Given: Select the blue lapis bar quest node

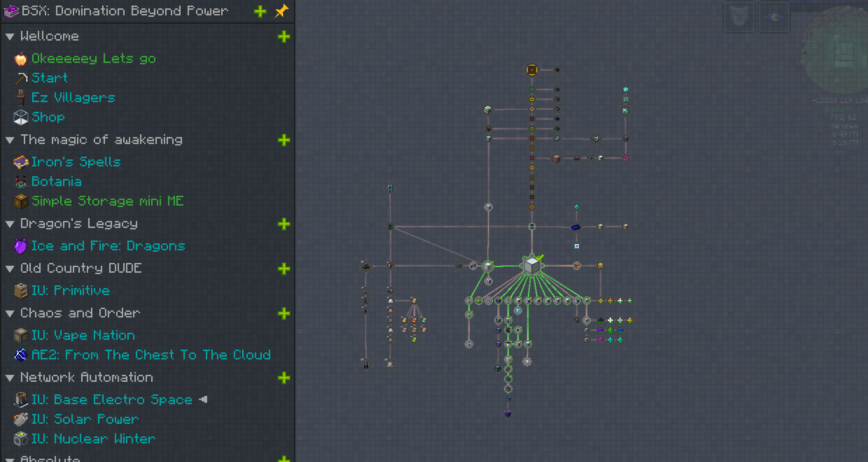Looking at the screenshot, I should [576, 227].
